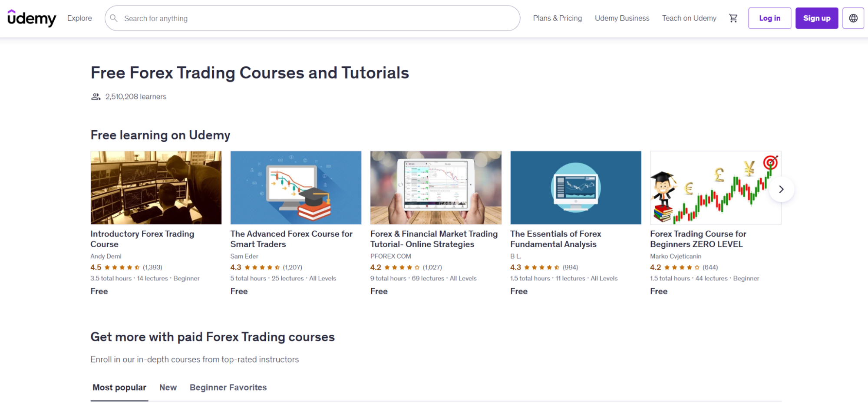The width and height of the screenshot is (868, 405).
Task: Open the shopping cart icon
Action: (x=733, y=18)
